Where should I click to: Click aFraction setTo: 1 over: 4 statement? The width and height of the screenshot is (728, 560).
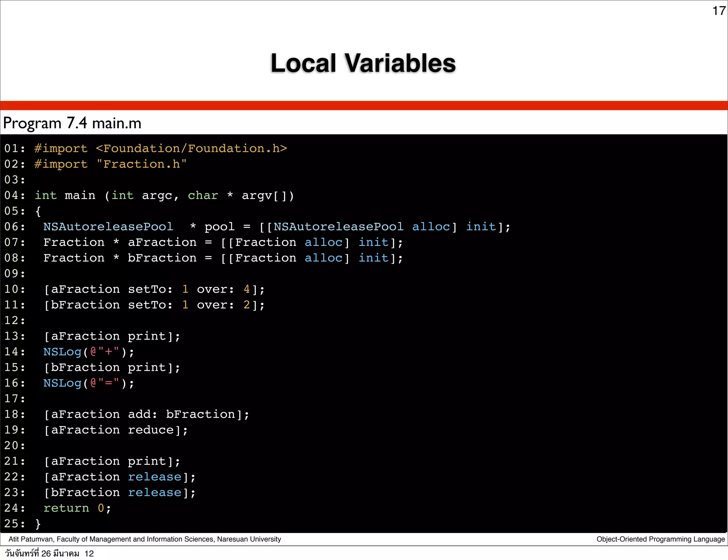154,289
